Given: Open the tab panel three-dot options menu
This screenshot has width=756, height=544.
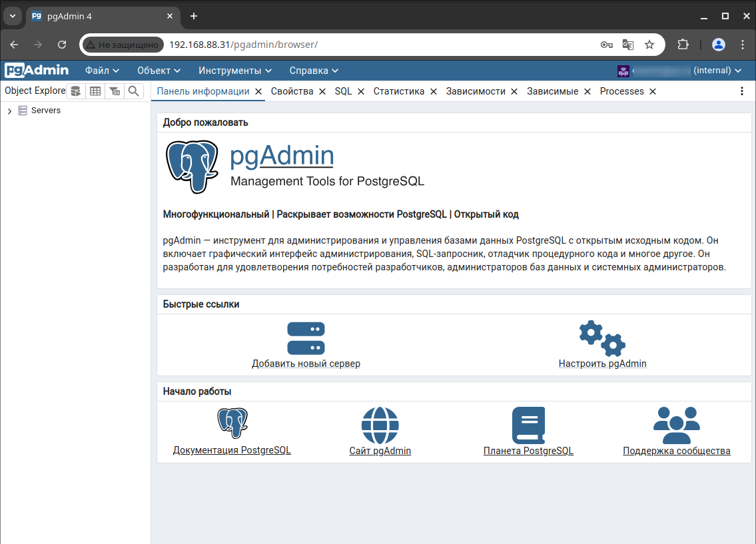Looking at the screenshot, I should tap(742, 91).
